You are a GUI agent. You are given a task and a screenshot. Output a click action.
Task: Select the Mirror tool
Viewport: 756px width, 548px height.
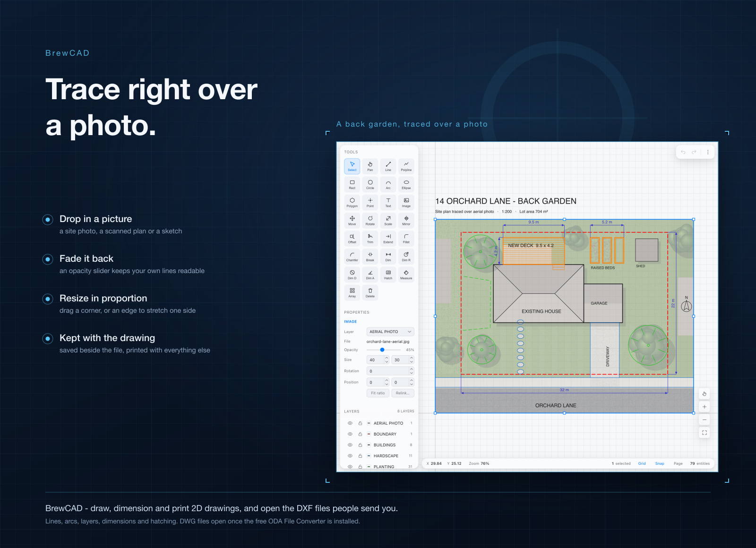pyautogui.click(x=406, y=221)
